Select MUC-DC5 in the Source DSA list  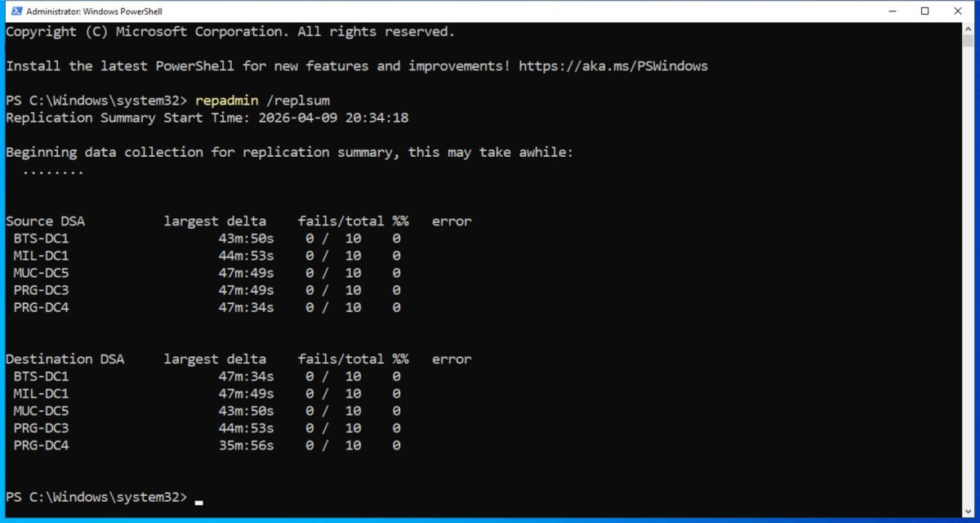click(x=41, y=273)
